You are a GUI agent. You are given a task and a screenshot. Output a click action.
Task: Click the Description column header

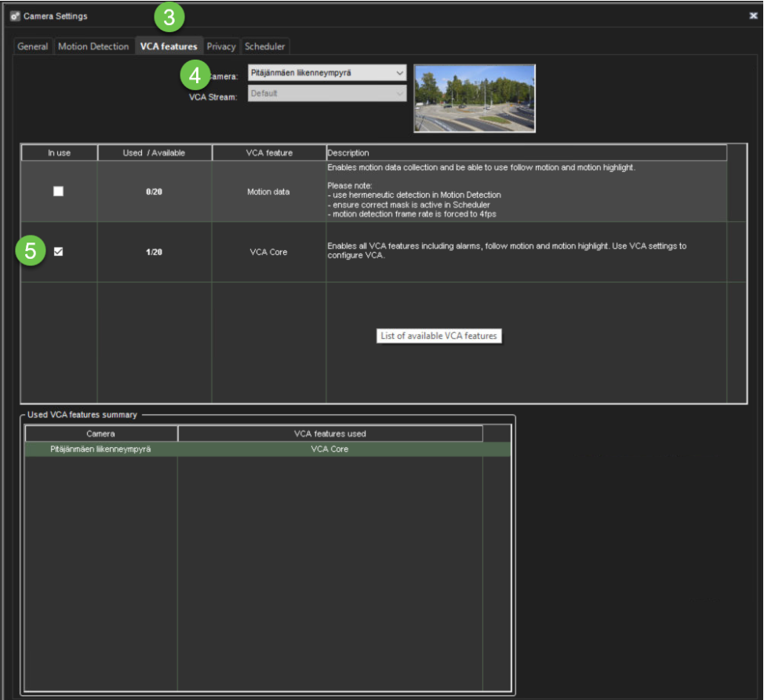(x=526, y=153)
